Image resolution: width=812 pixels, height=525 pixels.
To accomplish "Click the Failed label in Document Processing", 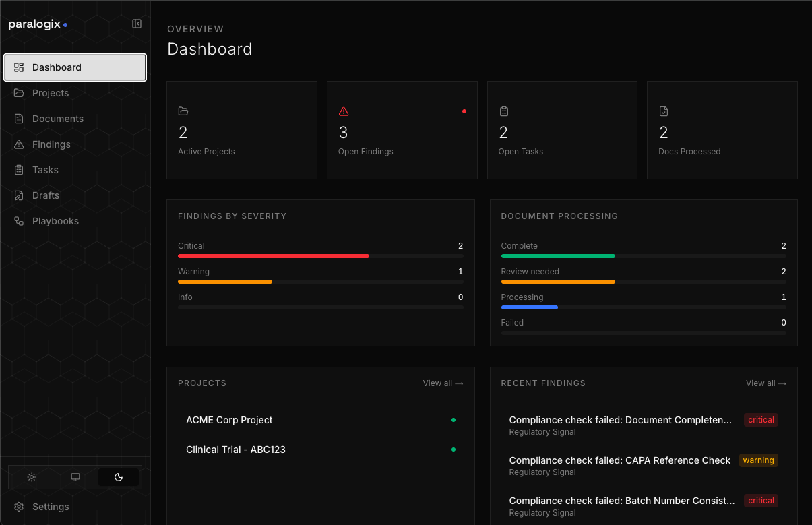I will (512, 323).
